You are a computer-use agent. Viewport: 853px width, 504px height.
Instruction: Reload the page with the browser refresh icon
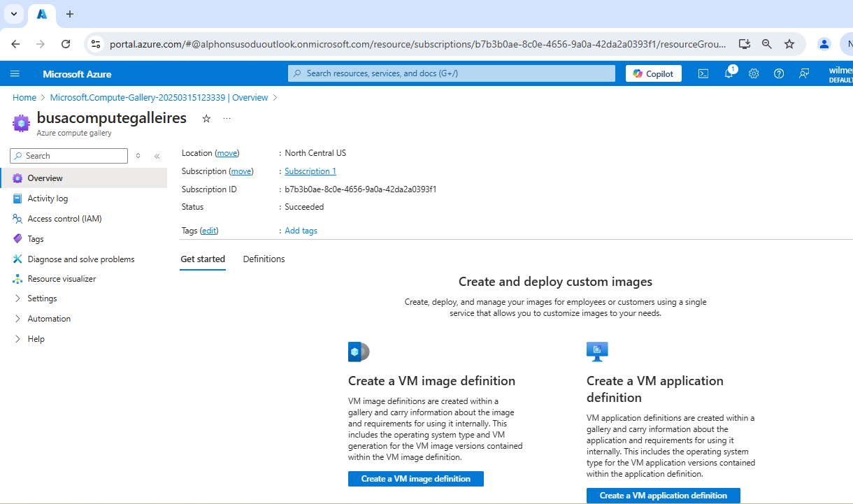point(66,44)
